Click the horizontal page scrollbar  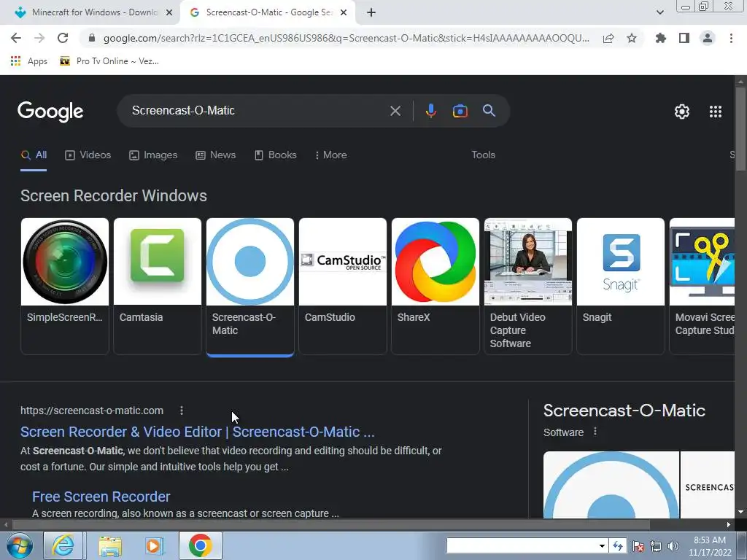point(330,525)
